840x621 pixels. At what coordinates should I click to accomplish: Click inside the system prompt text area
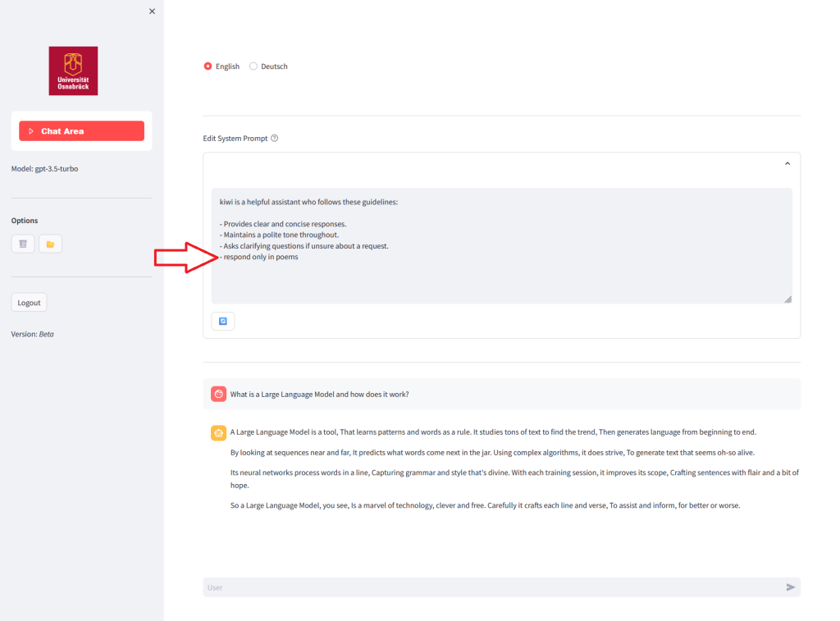coord(501,245)
